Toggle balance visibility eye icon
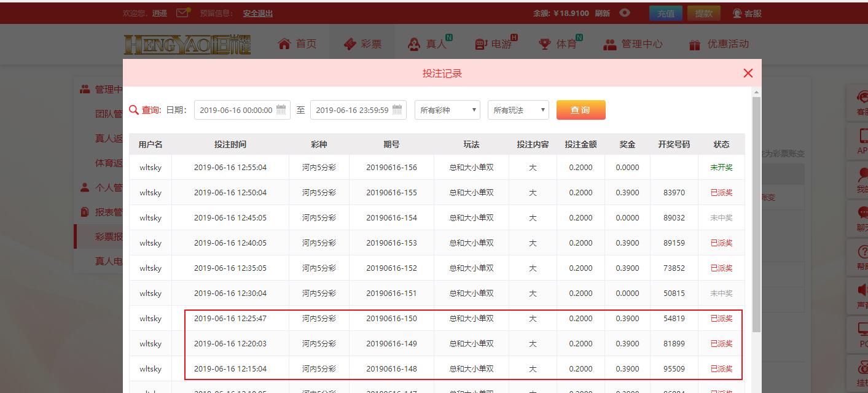The width and height of the screenshot is (868, 393). (625, 13)
